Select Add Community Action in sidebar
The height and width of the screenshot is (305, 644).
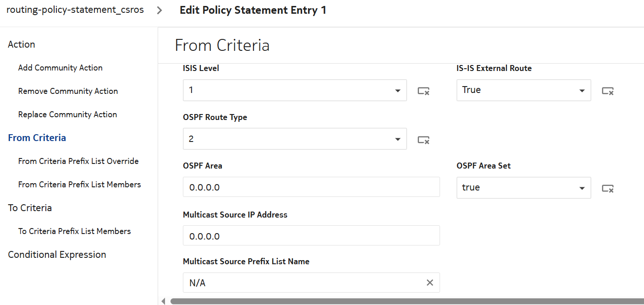pos(60,68)
